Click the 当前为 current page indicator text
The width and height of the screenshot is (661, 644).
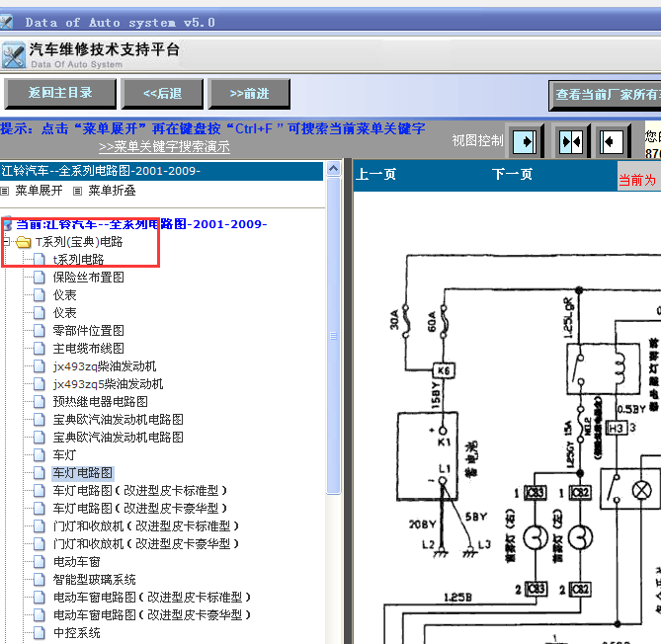[637, 180]
